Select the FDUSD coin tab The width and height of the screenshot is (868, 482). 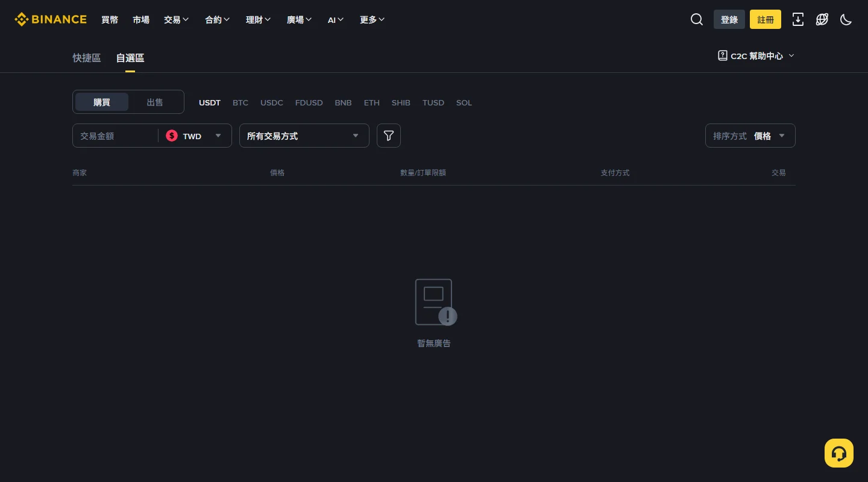pos(309,102)
